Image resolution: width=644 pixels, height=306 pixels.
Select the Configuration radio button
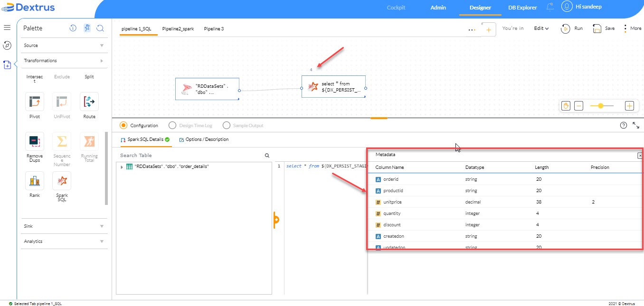123,125
